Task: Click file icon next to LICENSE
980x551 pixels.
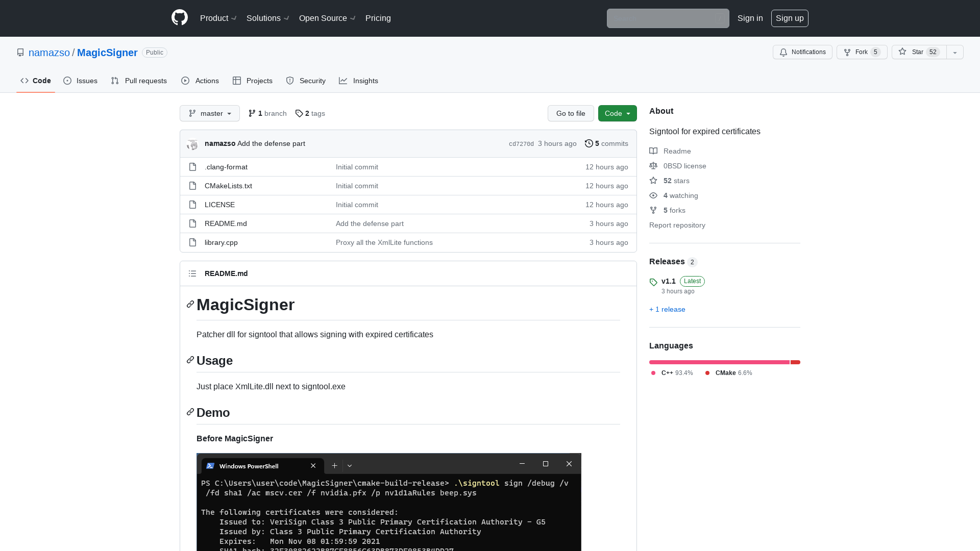Action: coord(192,205)
